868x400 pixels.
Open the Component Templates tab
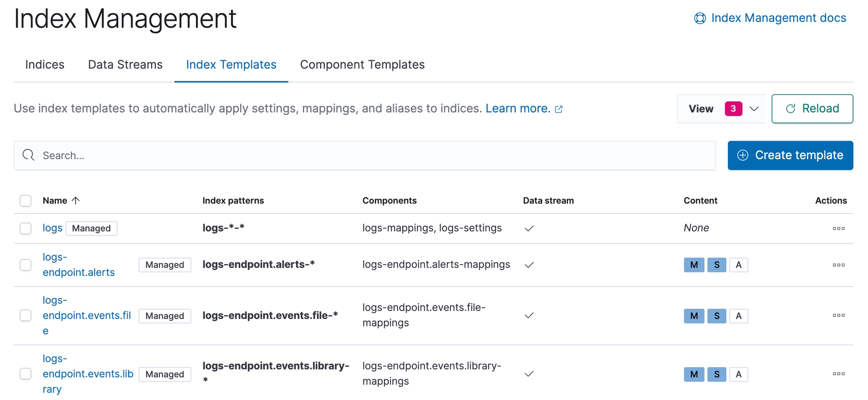pyautogui.click(x=362, y=64)
